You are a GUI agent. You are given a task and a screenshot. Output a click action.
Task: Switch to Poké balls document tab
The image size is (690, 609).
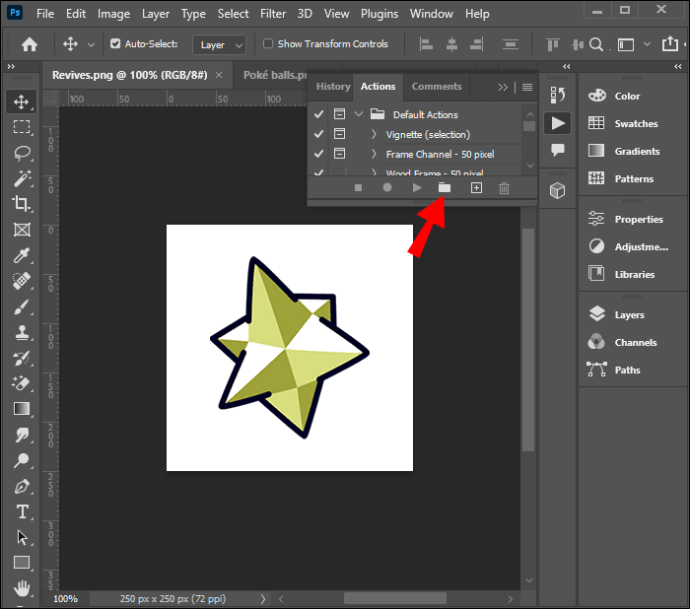tap(275, 75)
